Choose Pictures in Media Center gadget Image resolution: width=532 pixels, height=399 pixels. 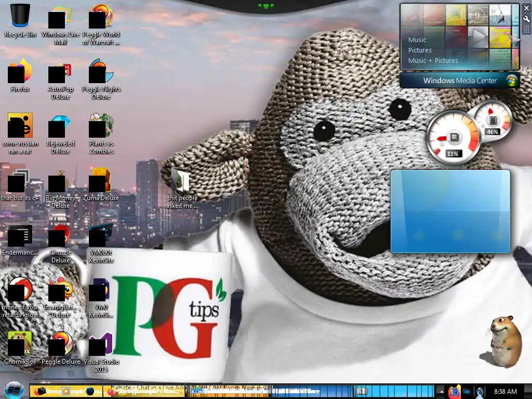pyautogui.click(x=420, y=50)
